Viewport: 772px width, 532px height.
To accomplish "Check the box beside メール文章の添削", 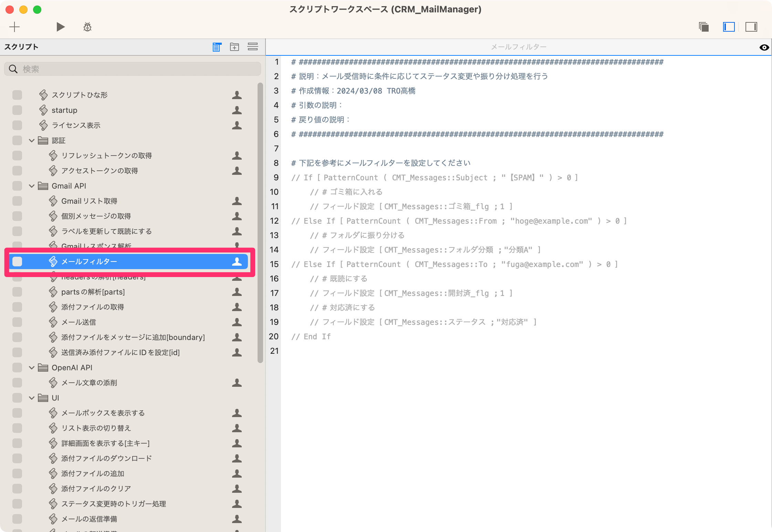I will point(17,383).
